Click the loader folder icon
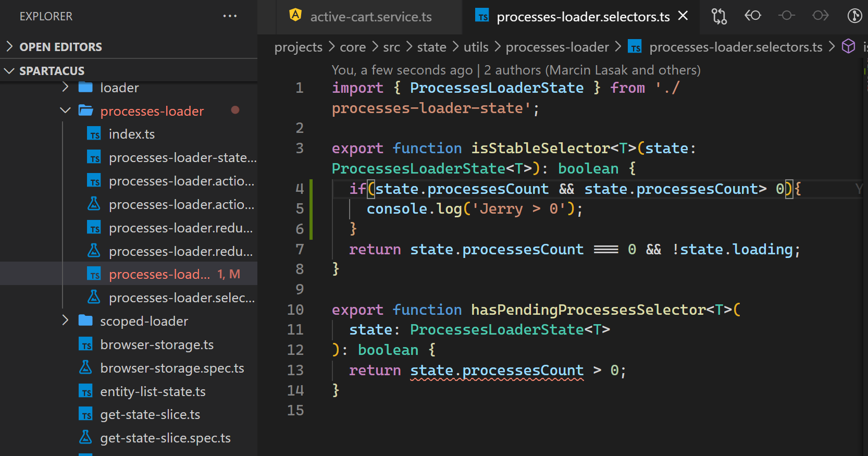Viewport: 868px width, 456px height. (85, 87)
